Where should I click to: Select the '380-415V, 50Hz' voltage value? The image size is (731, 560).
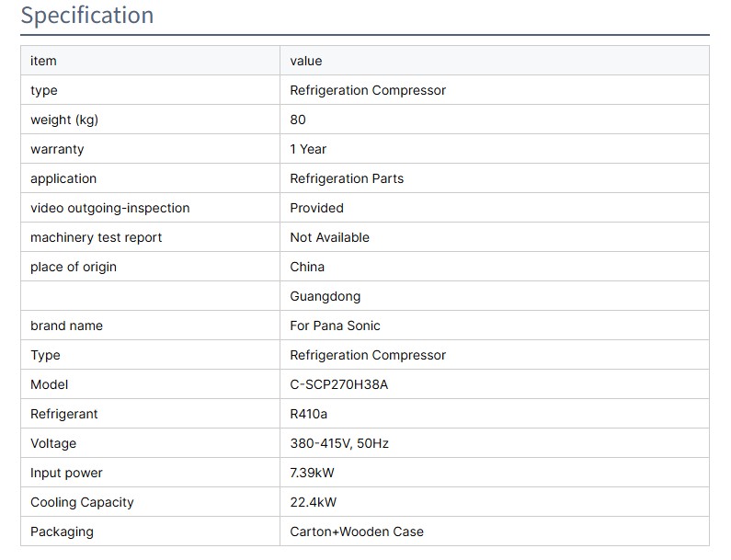(339, 443)
